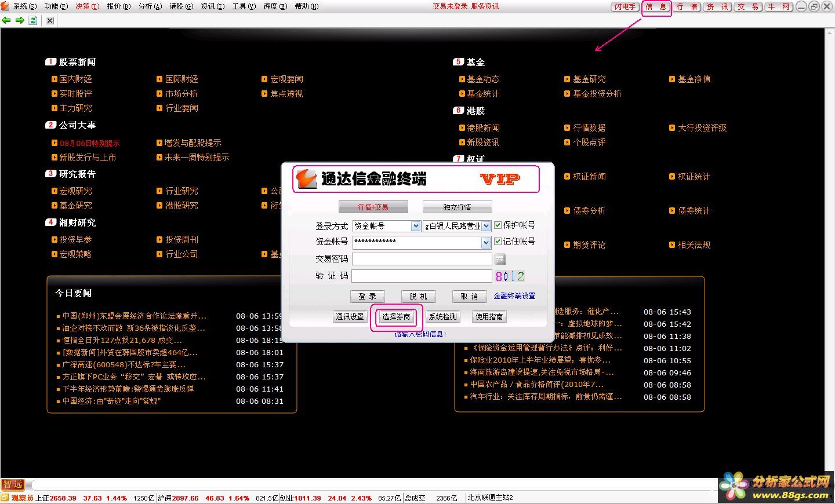Open the 工具 menu
This screenshot has height=504, width=835.
[x=244, y=6]
